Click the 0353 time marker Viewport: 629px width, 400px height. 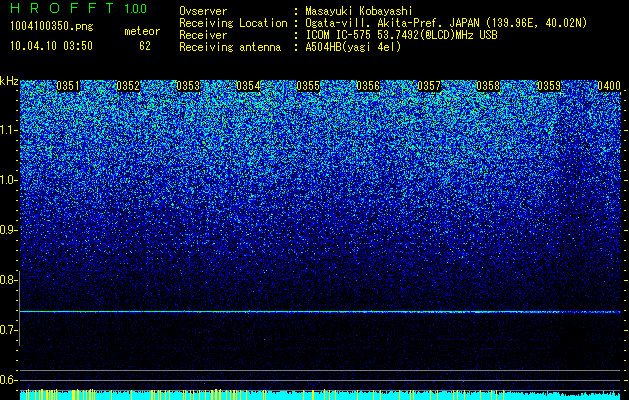pyautogui.click(x=188, y=86)
